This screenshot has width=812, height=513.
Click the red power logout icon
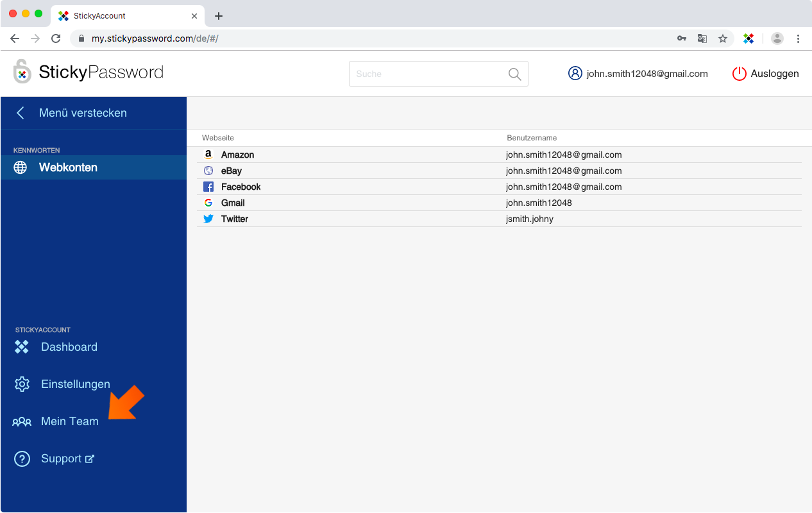tap(740, 73)
